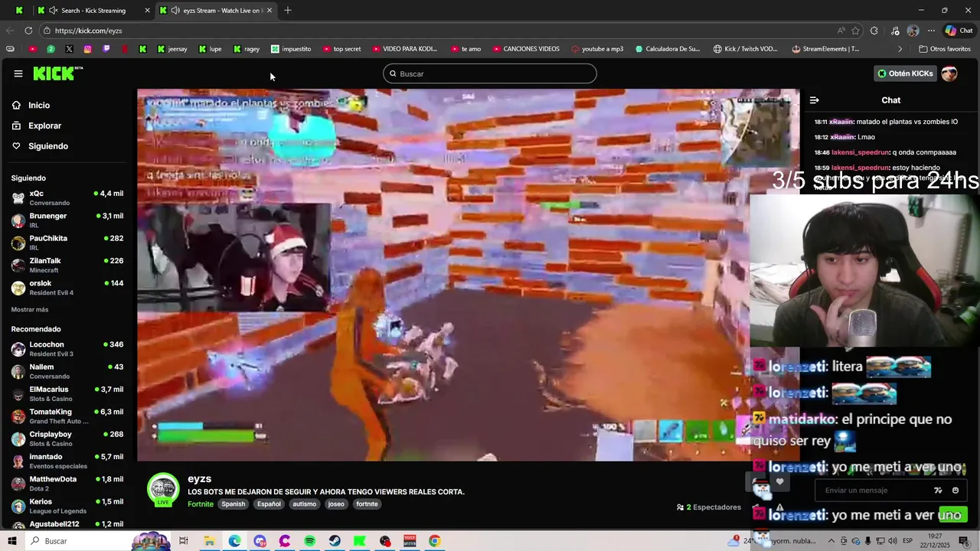Screen dimensions: 980x551
Task: Click the eyzs channel name under the video
Action: 199,479
